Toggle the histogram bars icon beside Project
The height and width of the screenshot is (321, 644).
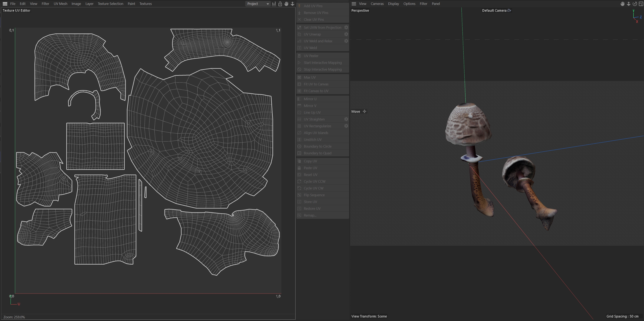pyautogui.click(x=274, y=4)
